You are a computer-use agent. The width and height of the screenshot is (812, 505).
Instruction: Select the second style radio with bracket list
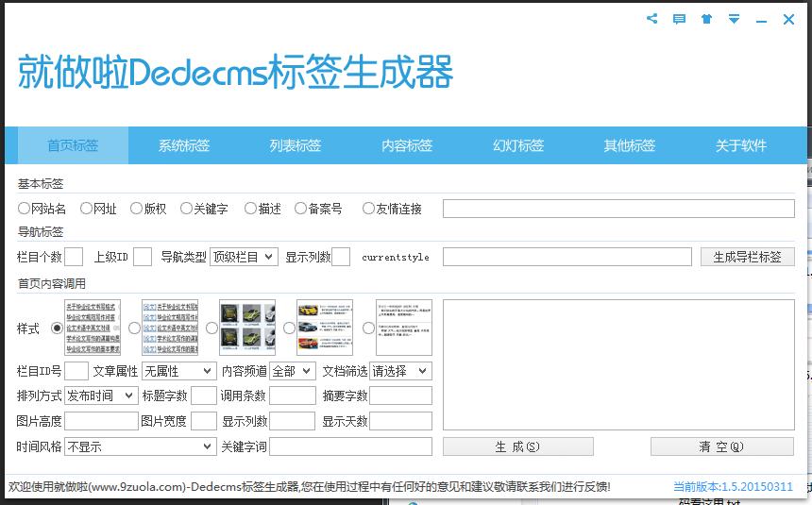pyautogui.click(x=134, y=328)
